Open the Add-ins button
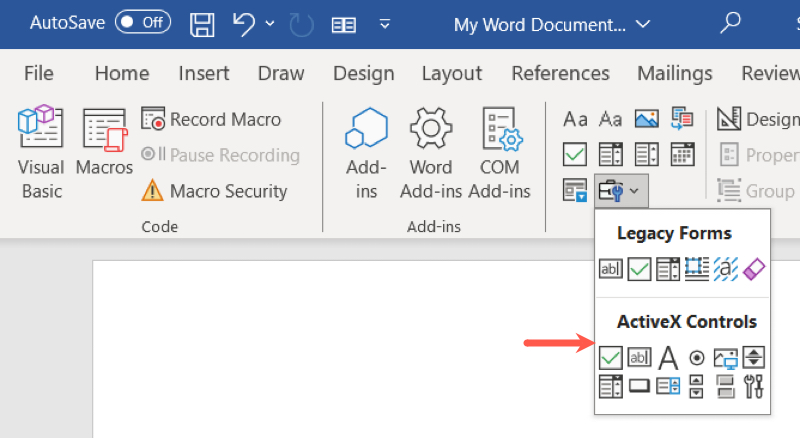The height and width of the screenshot is (438, 800). (366, 153)
